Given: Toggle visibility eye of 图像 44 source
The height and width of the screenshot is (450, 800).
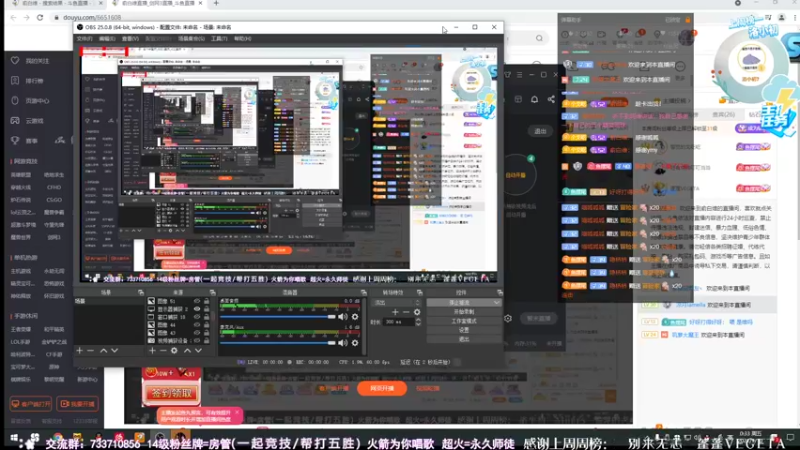Looking at the screenshot, I should [197, 324].
